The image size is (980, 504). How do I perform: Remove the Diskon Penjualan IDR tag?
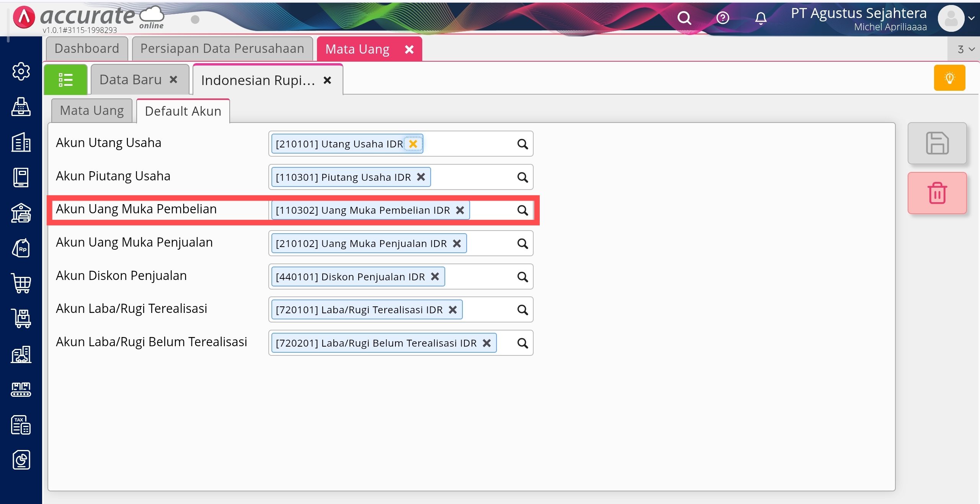point(435,277)
